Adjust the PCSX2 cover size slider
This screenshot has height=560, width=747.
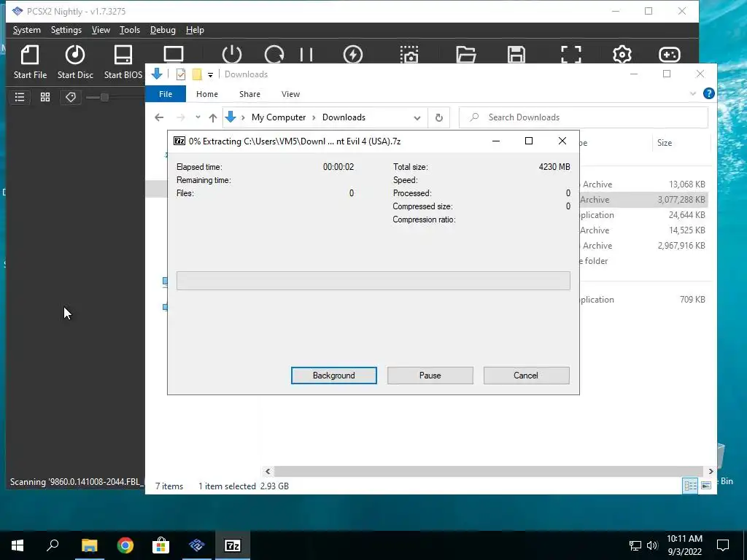click(x=104, y=97)
